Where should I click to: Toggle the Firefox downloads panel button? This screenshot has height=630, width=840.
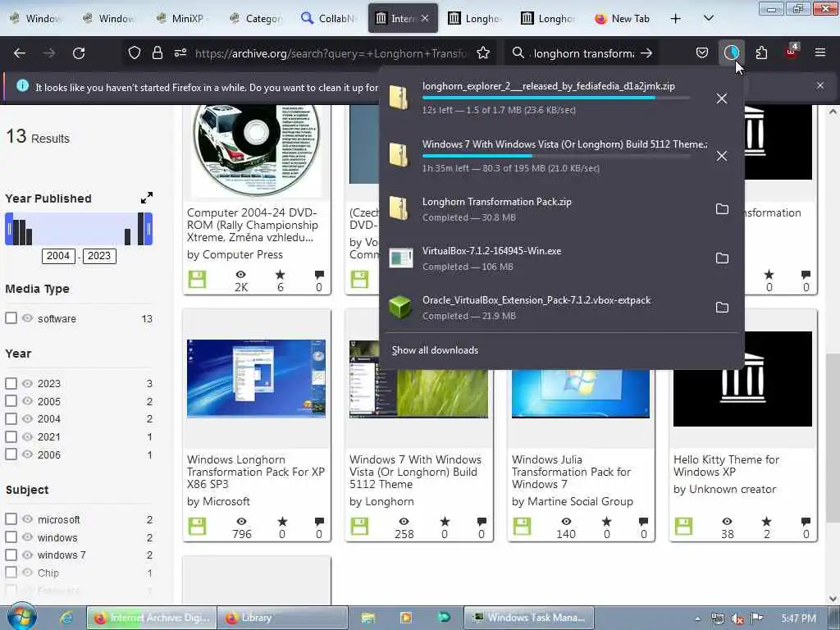tap(731, 53)
